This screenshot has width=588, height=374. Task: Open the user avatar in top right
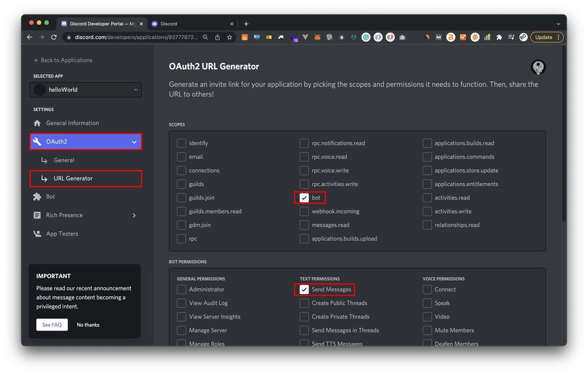pyautogui.click(x=537, y=67)
